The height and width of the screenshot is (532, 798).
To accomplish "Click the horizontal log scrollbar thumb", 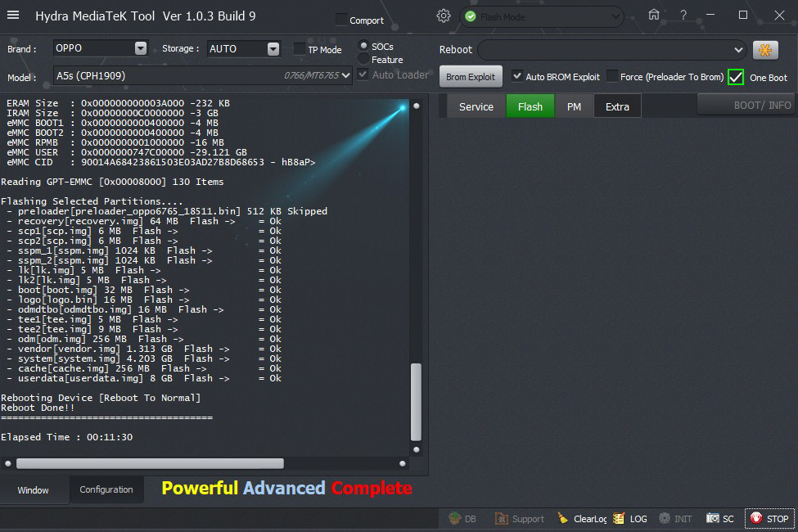I will (150, 463).
